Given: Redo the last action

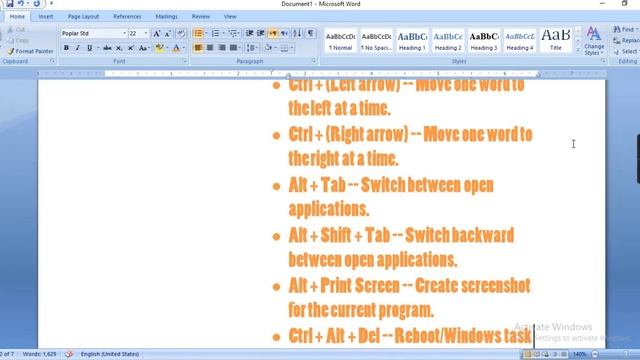Looking at the screenshot, I should (37, 4).
